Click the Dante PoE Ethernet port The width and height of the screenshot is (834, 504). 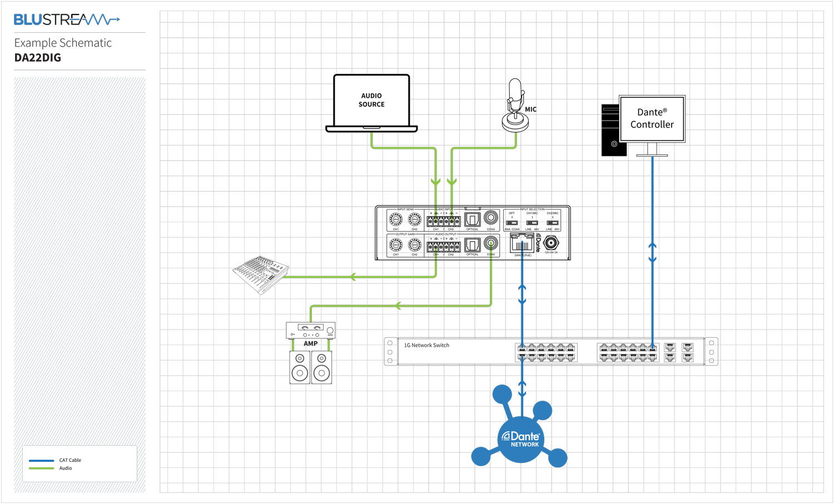tap(522, 243)
